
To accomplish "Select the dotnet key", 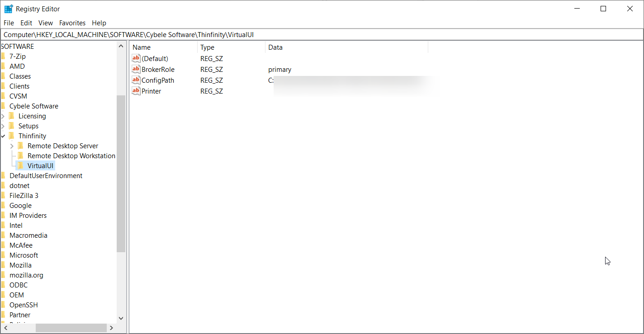I will (19, 185).
